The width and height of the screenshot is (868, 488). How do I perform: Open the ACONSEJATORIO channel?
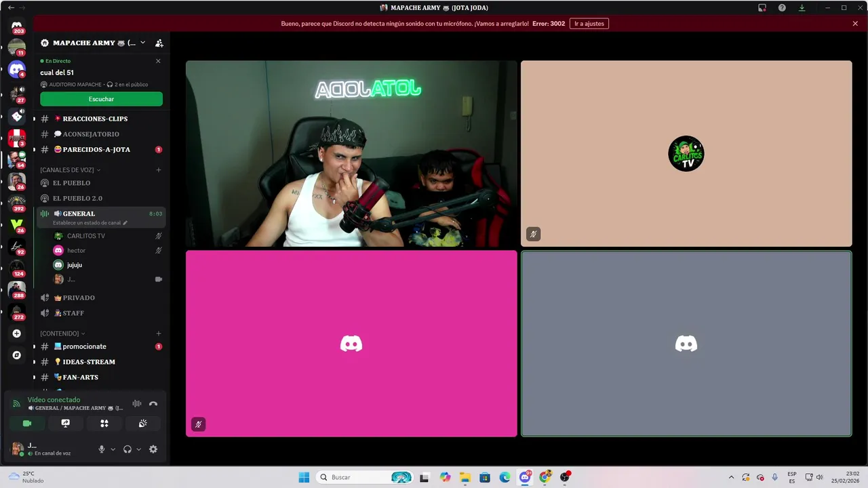100,134
